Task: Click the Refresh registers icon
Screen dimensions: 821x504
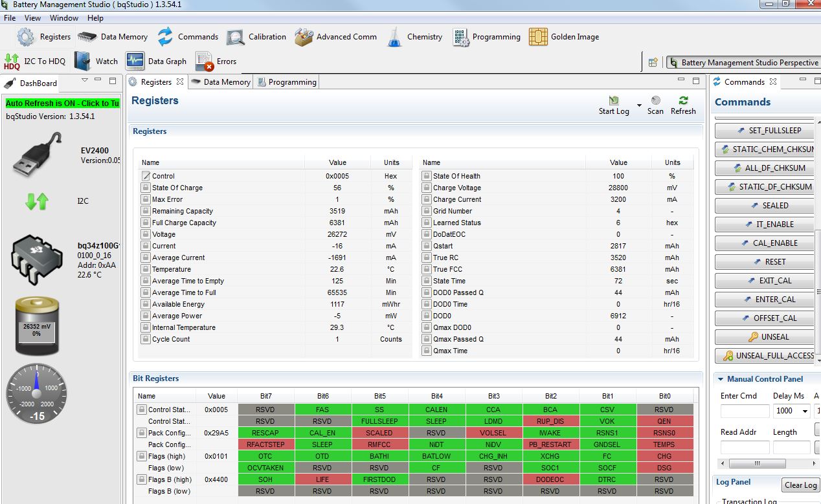Action: point(683,100)
